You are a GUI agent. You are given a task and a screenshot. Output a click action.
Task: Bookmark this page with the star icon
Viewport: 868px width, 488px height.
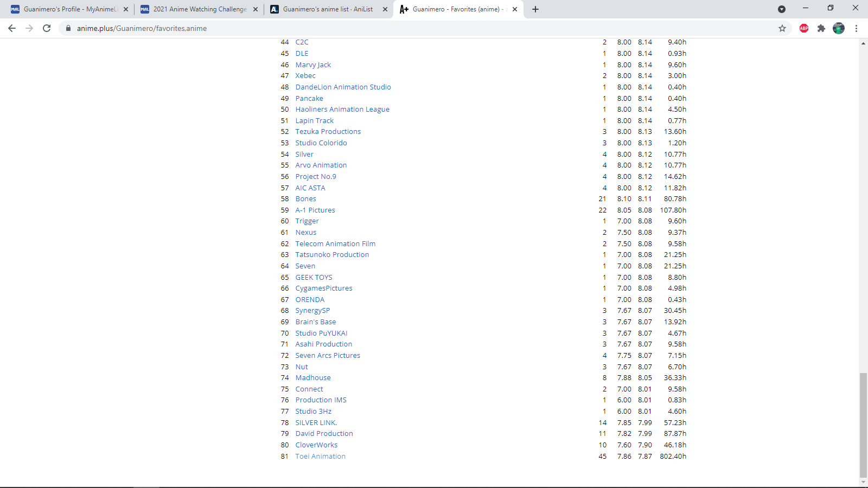(782, 28)
